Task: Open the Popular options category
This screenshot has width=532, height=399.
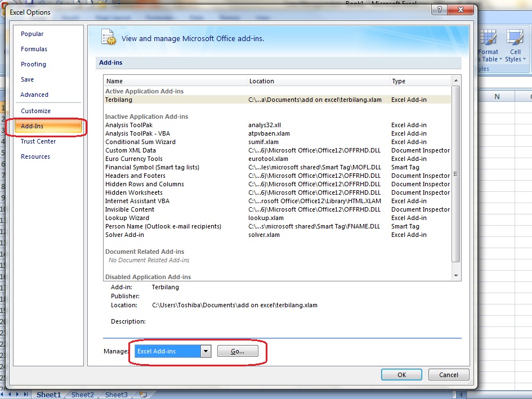Action: coord(32,34)
